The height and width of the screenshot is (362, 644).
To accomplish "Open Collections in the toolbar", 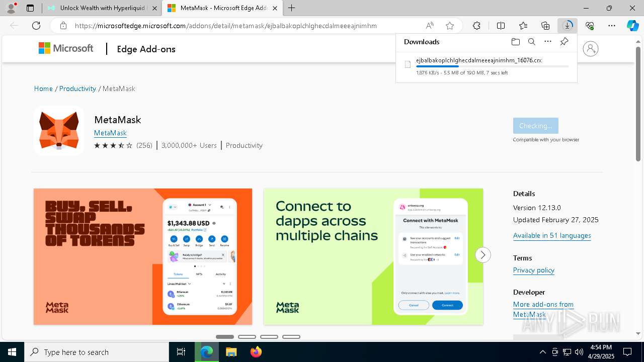I will [545, 26].
